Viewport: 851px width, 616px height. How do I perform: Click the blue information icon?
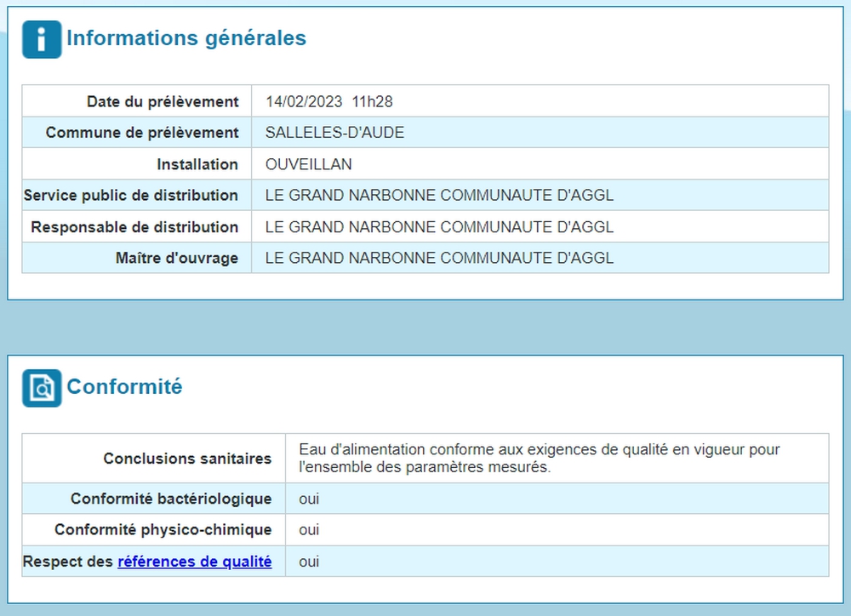42,39
